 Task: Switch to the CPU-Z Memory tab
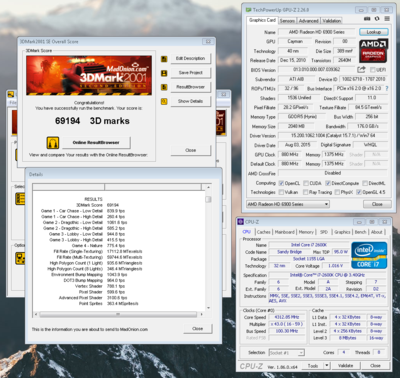pos(306,232)
